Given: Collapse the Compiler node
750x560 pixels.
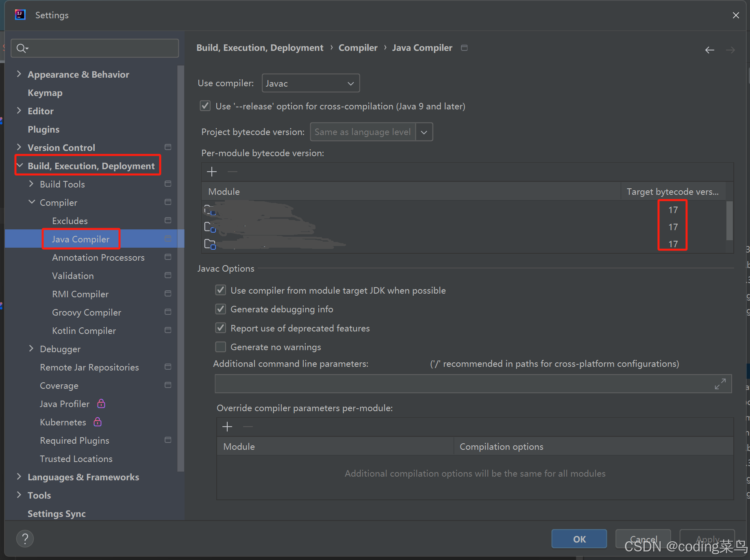Looking at the screenshot, I should (31, 202).
